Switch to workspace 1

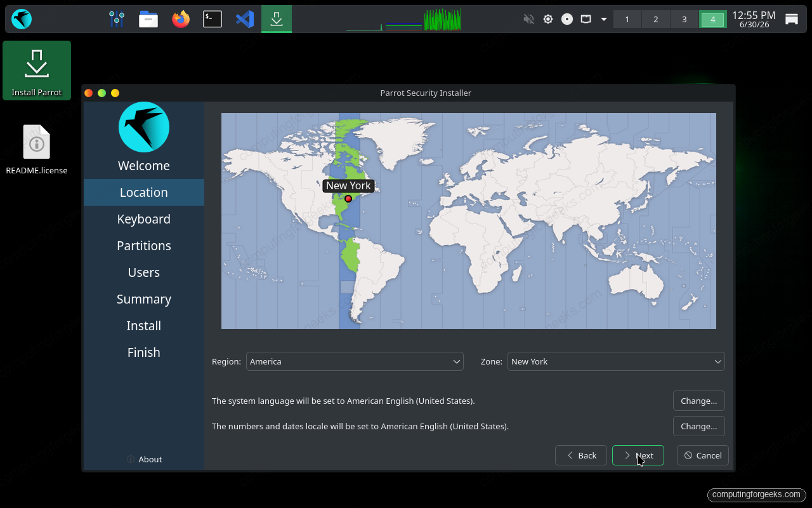coord(627,19)
